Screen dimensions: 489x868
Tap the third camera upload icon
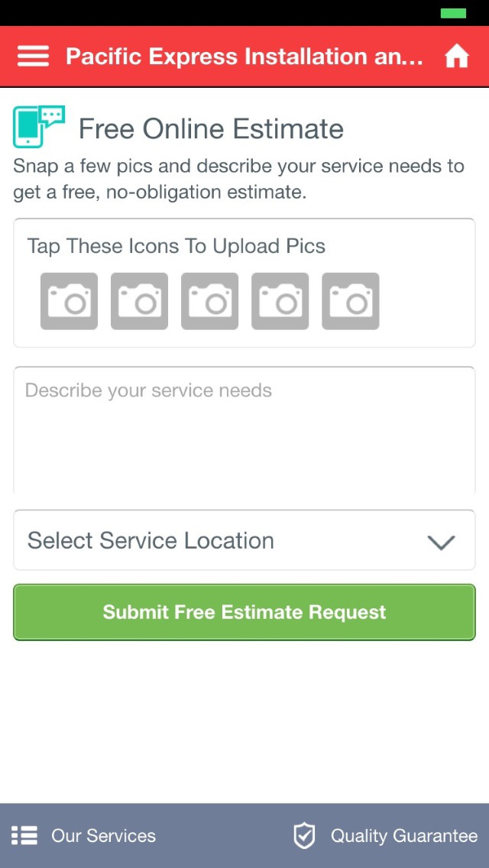coord(209,301)
